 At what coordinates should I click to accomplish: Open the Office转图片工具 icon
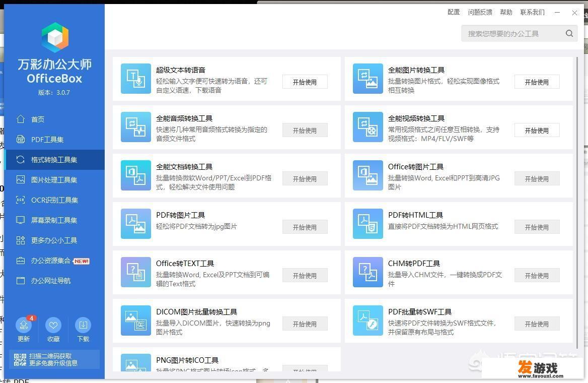[x=368, y=175]
